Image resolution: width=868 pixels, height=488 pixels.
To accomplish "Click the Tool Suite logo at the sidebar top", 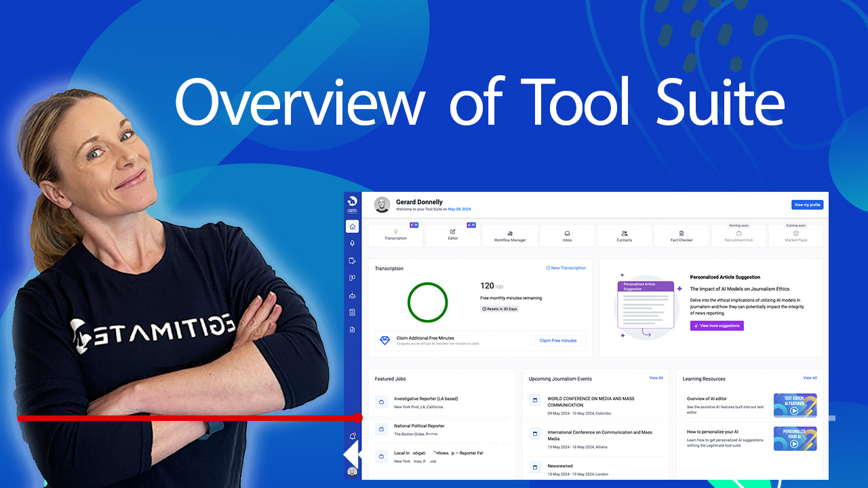I will (x=352, y=201).
